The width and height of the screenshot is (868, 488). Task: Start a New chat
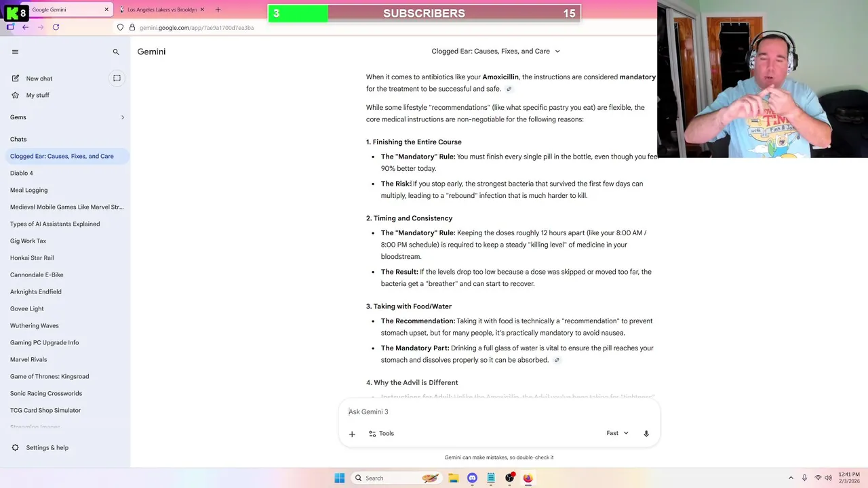point(39,79)
